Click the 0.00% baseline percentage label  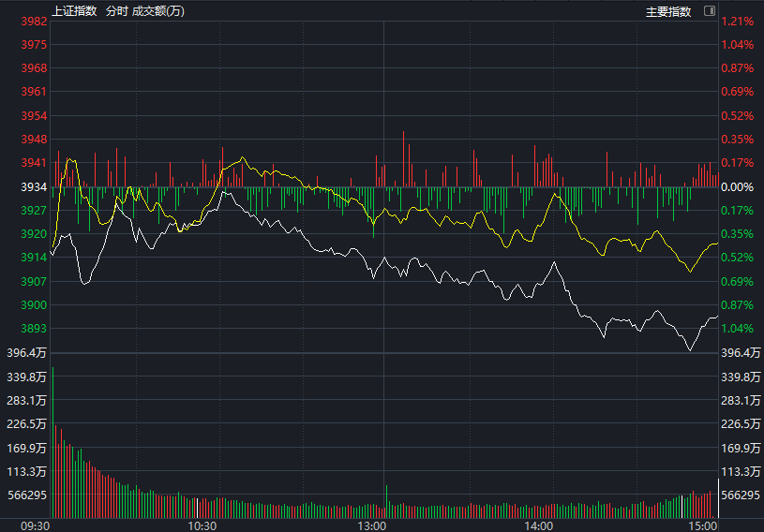tap(737, 187)
